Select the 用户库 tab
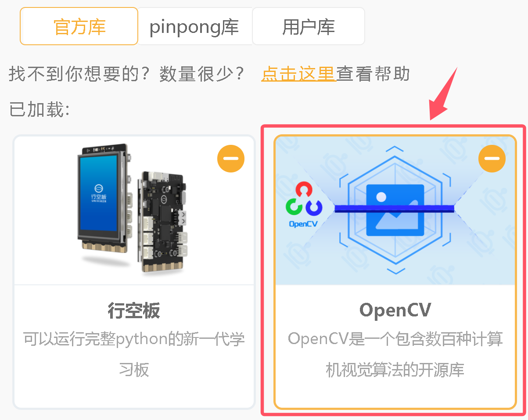Viewport: 528px width, 420px height. click(x=309, y=26)
